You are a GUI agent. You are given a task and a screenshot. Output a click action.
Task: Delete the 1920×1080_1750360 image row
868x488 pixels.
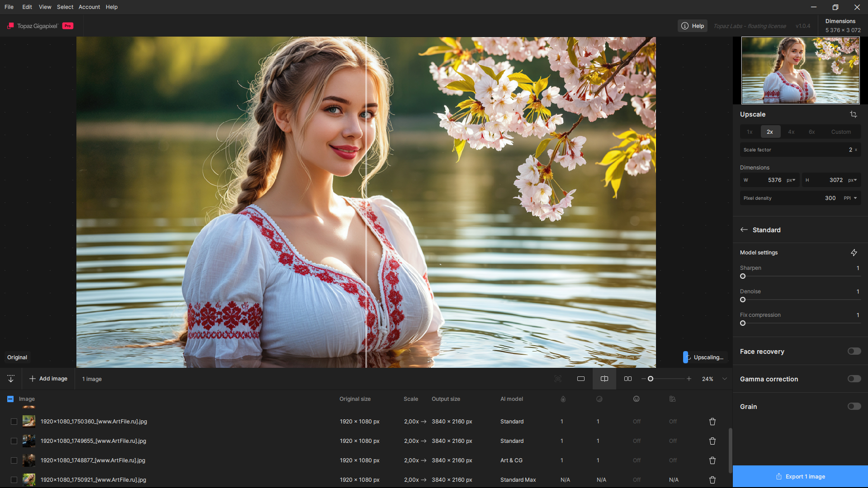pyautogui.click(x=712, y=422)
